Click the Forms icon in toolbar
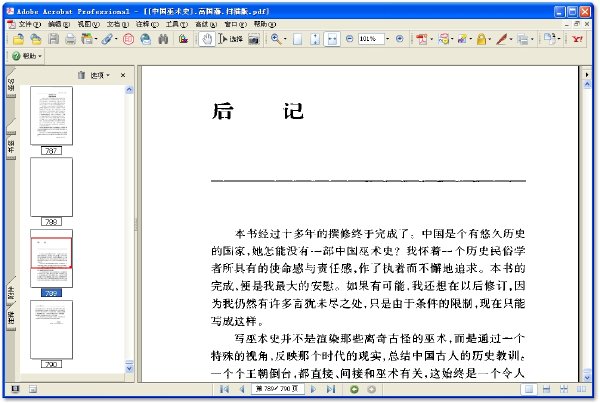Screen dimensions: 600x404 [x=523, y=39]
